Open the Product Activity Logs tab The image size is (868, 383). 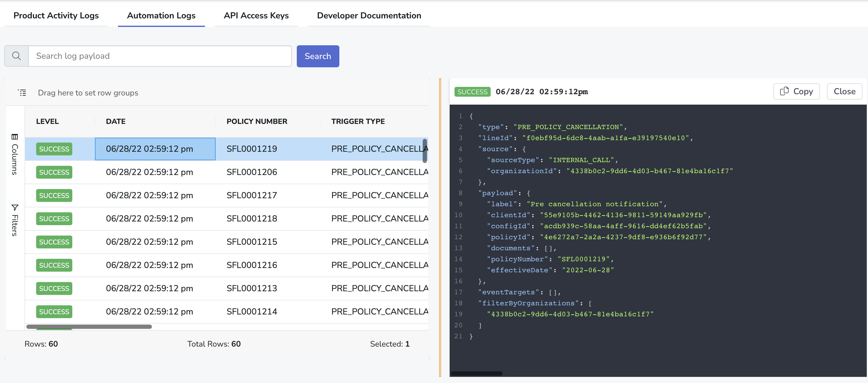click(x=56, y=16)
